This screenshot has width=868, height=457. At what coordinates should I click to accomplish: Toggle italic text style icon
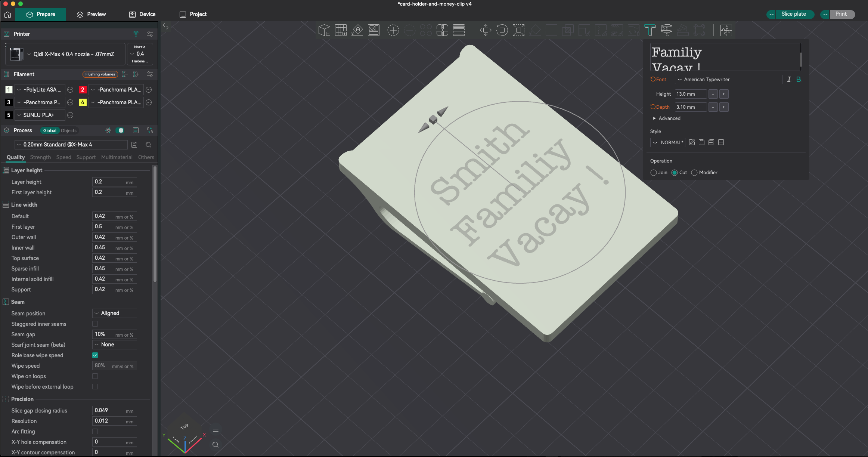(789, 79)
